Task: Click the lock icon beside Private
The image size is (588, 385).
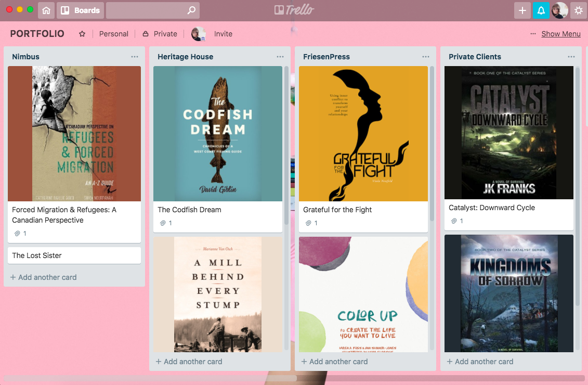Action: [x=146, y=34]
